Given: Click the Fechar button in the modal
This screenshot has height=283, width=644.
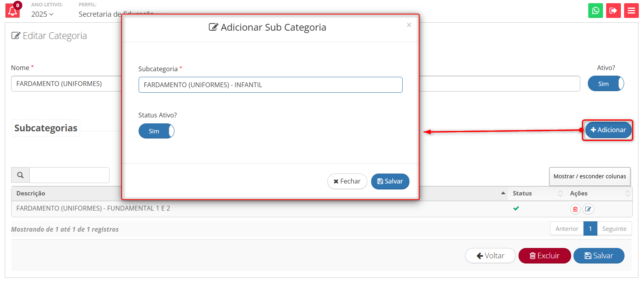Looking at the screenshot, I should pyautogui.click(x=347, y=182).
